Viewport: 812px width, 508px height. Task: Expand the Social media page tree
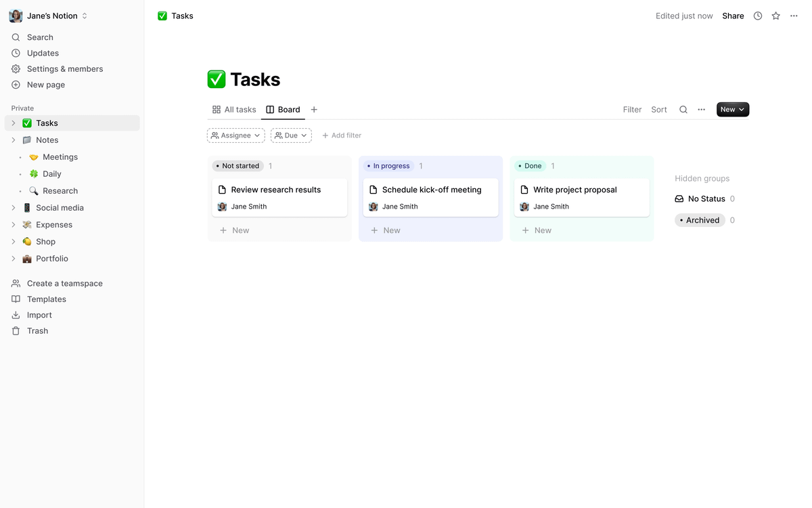pyautogui.click(x=14, y=208)
